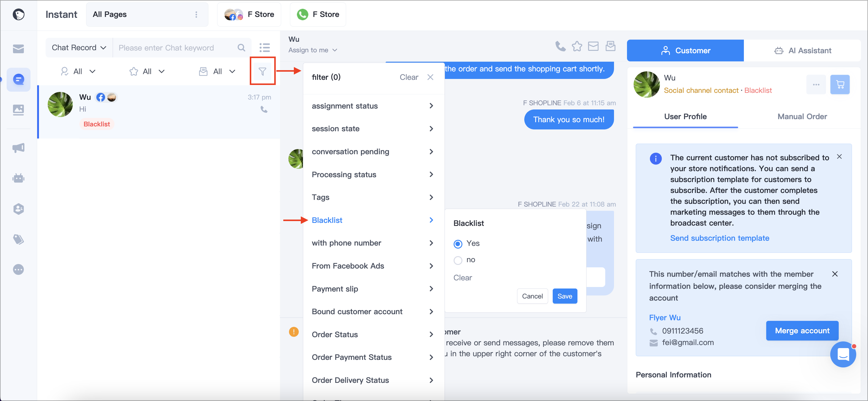Star the conversation with Wu

577,46
